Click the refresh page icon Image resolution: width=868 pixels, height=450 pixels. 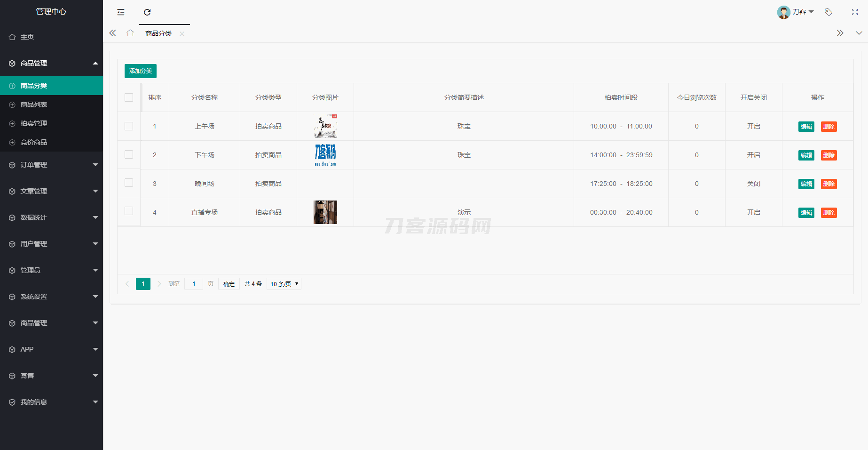coord(147,12)
